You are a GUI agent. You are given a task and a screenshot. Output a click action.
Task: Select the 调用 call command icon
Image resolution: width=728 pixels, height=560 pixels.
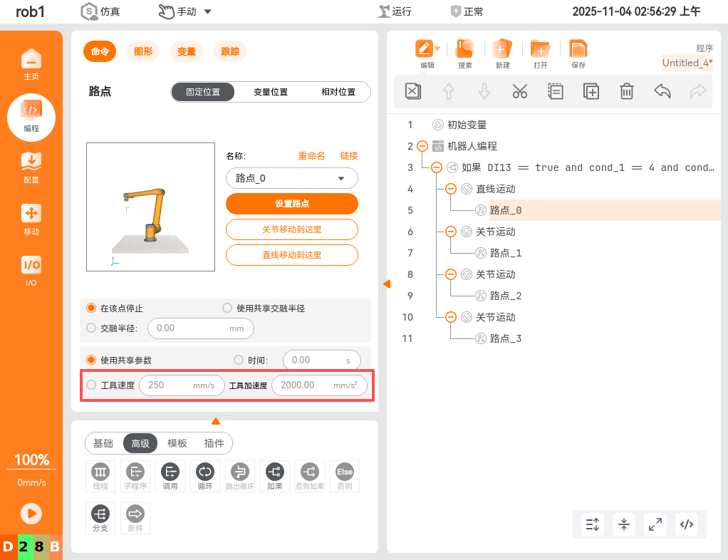pyautogui.click(x=170, y=475)
